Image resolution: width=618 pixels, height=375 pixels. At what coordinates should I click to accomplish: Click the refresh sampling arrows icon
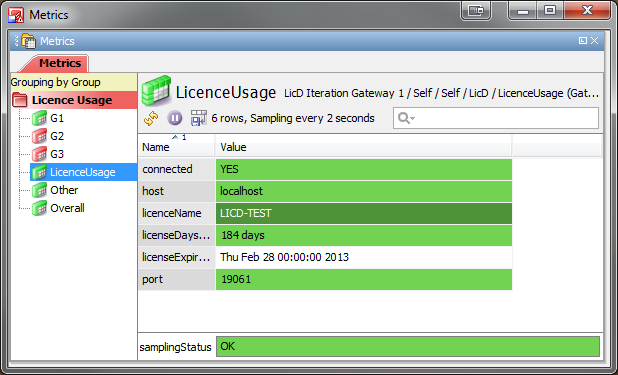click(151, 118)
